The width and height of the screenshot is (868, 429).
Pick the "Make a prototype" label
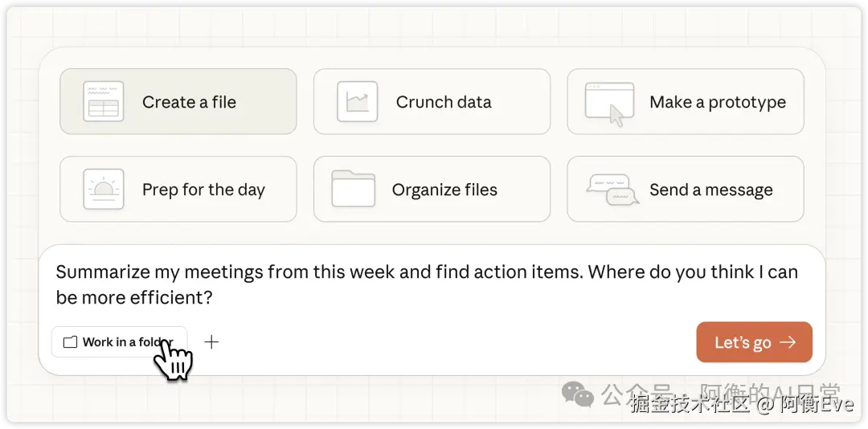click(x=718, y=102)
